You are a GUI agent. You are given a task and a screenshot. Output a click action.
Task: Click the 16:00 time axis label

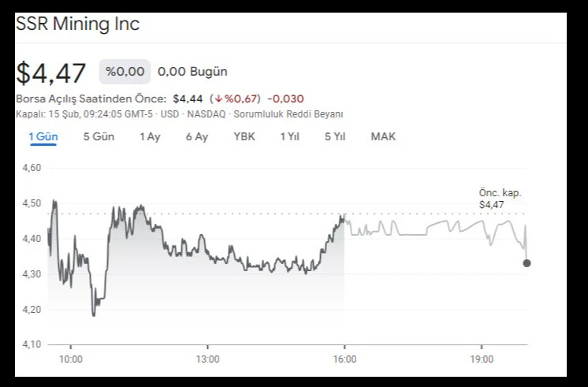point(344,359)
